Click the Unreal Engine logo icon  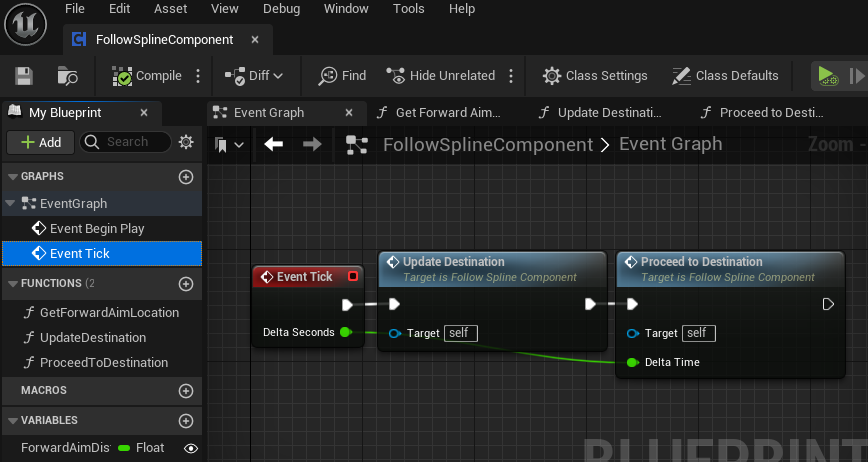pos(25,24)
